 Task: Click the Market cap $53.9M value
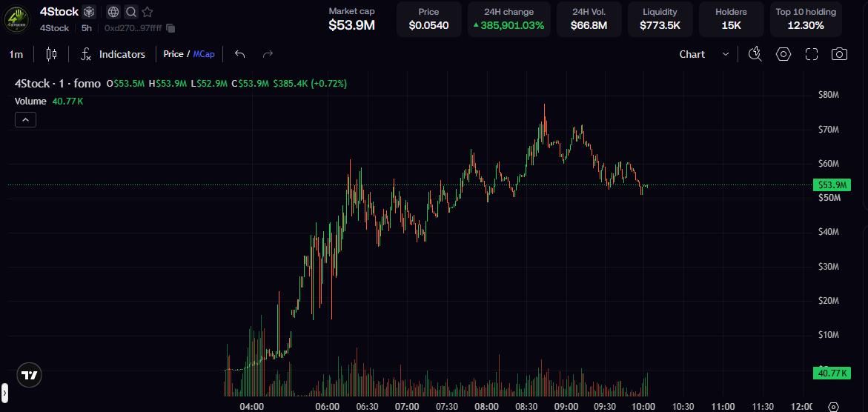pos(351,25)
